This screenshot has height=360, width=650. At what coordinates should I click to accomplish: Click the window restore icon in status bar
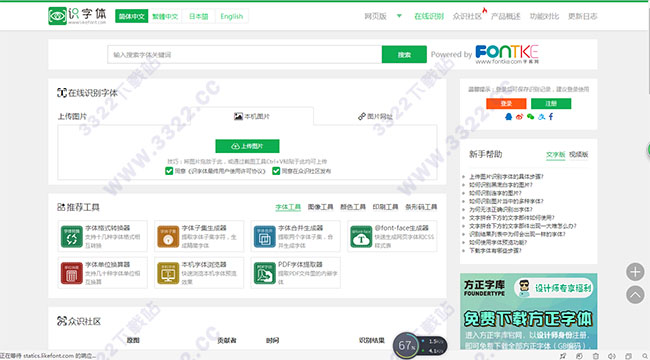click(x=628, y=356)
